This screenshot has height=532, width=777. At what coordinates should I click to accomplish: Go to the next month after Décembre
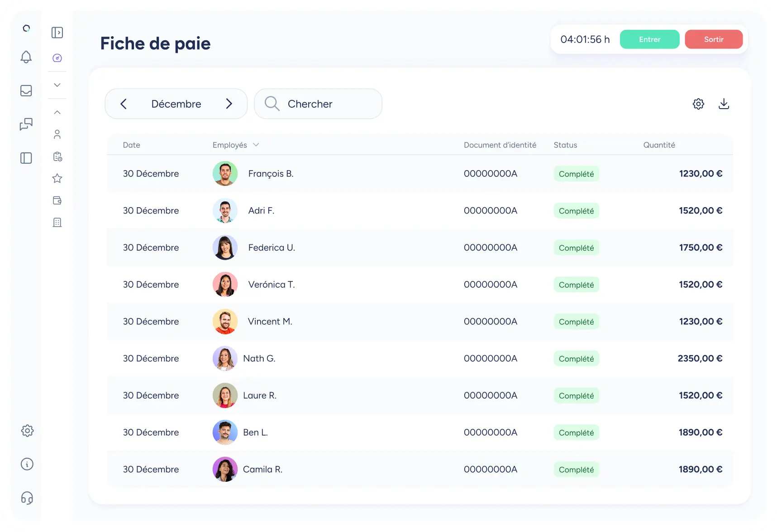pyautogui.click(x=229, y=104)
